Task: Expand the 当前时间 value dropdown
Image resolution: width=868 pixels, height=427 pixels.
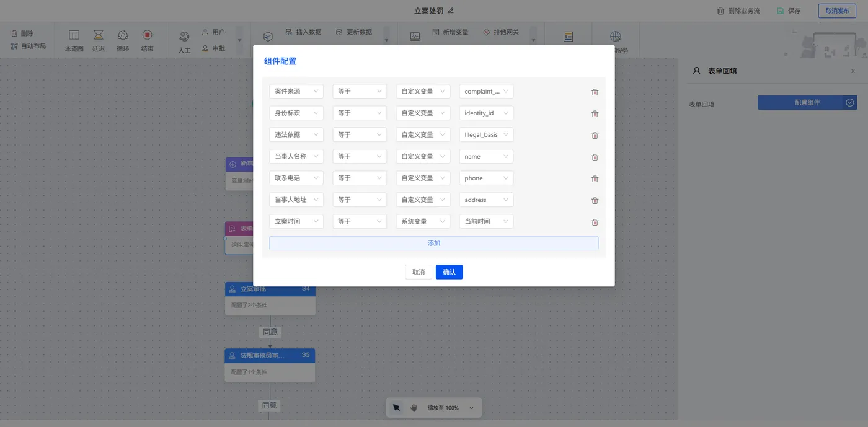Action: pyautogui.click(x=486, y=221)
